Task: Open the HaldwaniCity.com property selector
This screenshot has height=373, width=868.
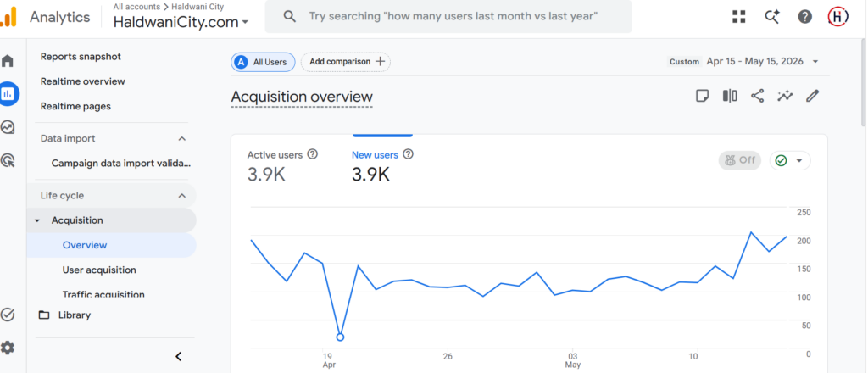Action: tap(181, 22)
